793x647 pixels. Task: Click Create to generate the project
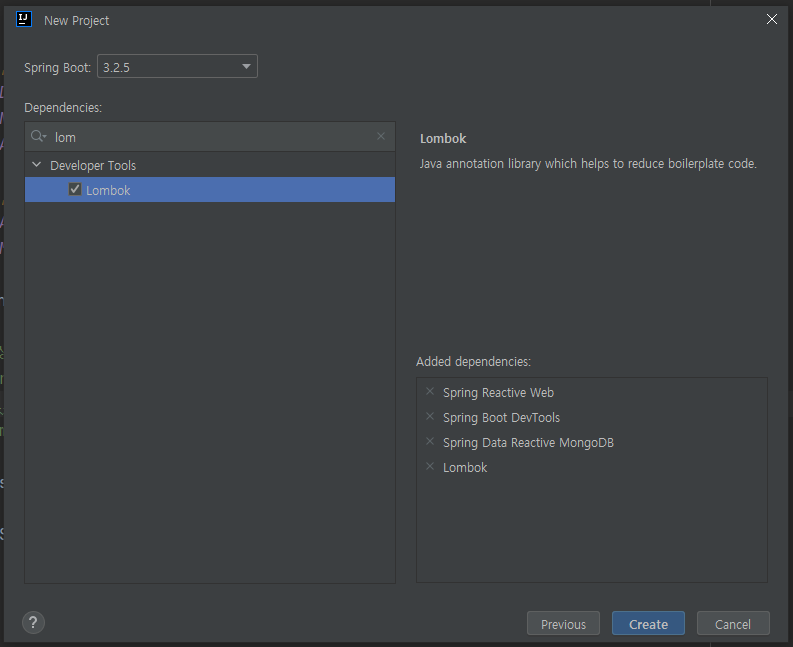pyautogui.click(x=648, y=623)
